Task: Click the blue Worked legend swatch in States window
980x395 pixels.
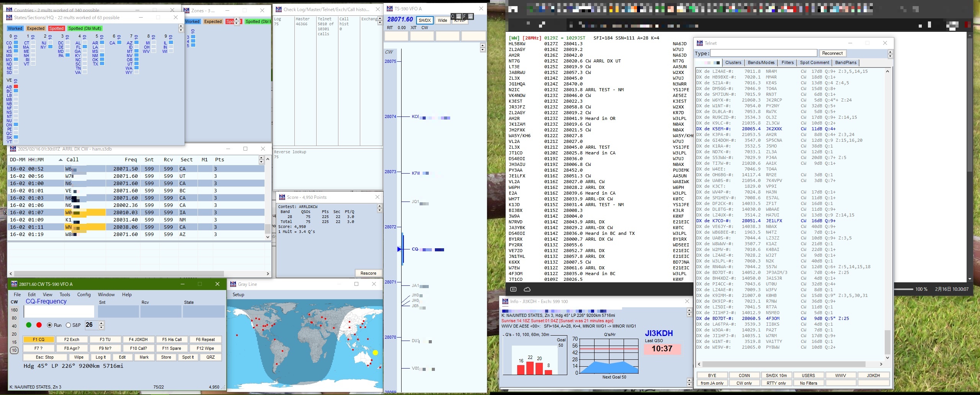Action: 15,28
